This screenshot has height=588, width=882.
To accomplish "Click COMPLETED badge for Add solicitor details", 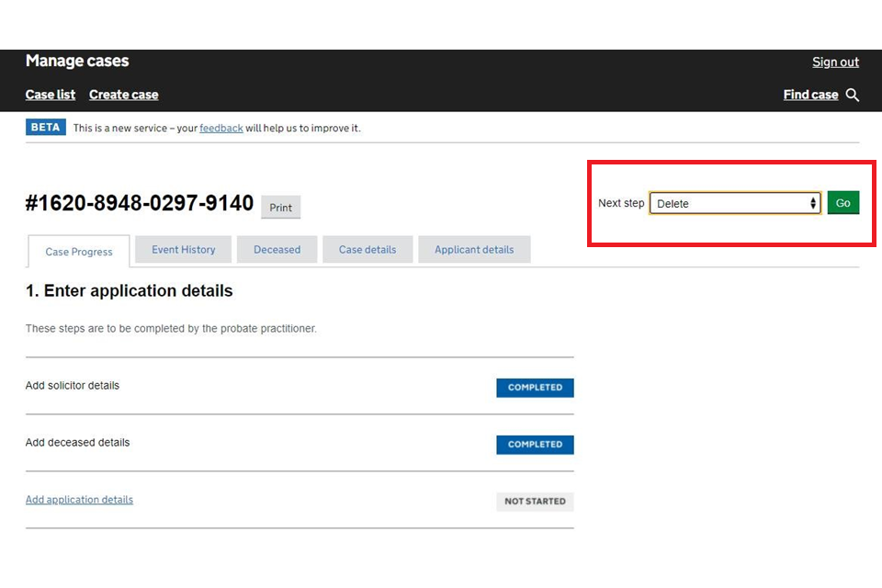I will tap(535, 388).
